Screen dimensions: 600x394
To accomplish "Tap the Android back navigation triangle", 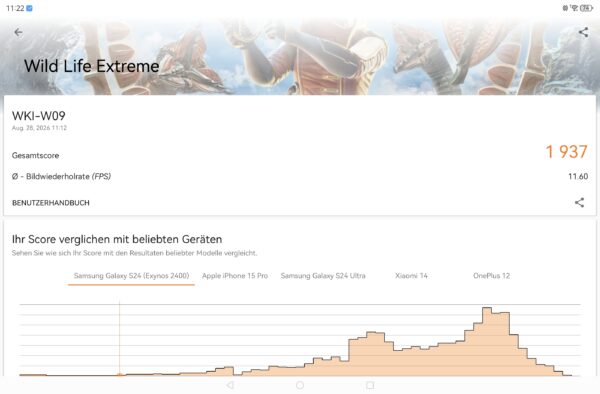I will point(230,385).
